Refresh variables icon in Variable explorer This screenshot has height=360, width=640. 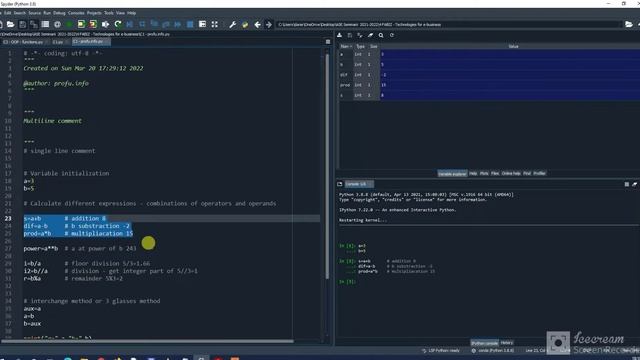click(x=392, y=35)
